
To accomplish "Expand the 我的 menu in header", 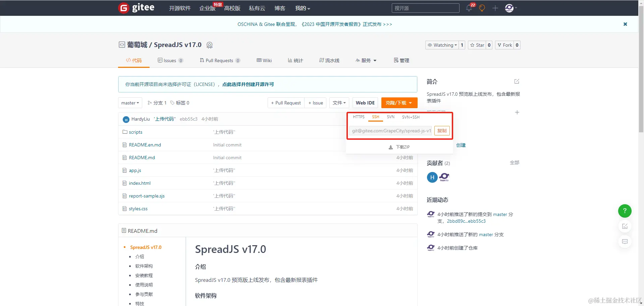I will click(x=303, y=8).
